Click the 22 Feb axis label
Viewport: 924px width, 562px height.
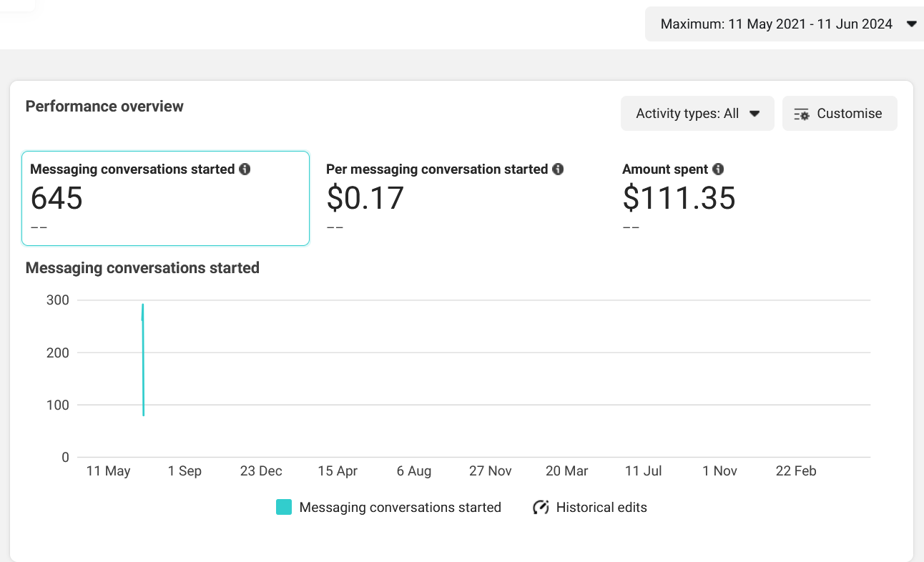click(796, 471)
